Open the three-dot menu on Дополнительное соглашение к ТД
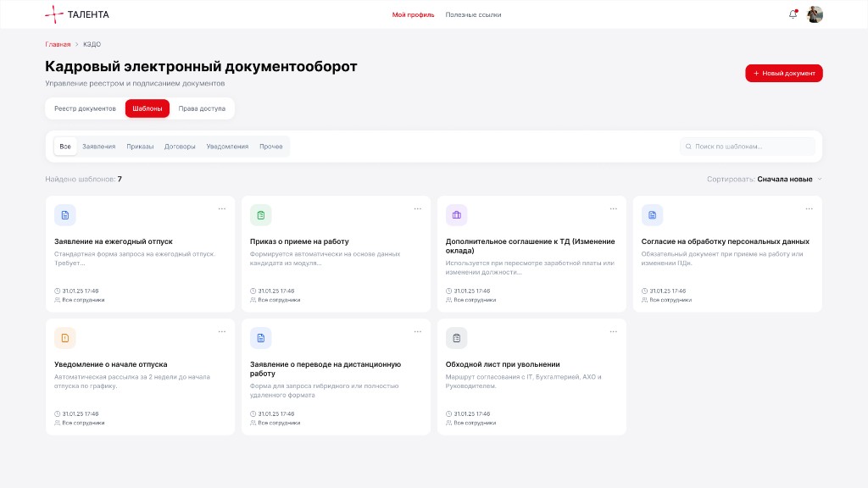The height and width of the screenshot is (488, 868). (614, 208)
